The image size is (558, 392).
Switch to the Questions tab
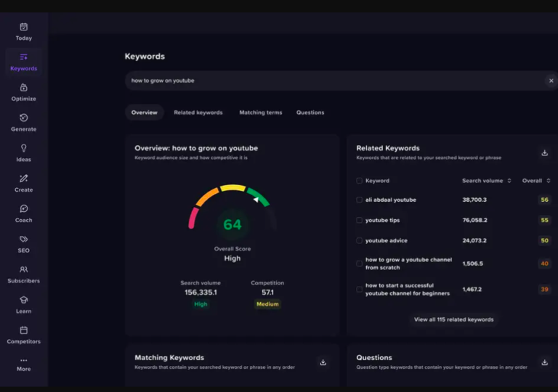click(310, 113)
